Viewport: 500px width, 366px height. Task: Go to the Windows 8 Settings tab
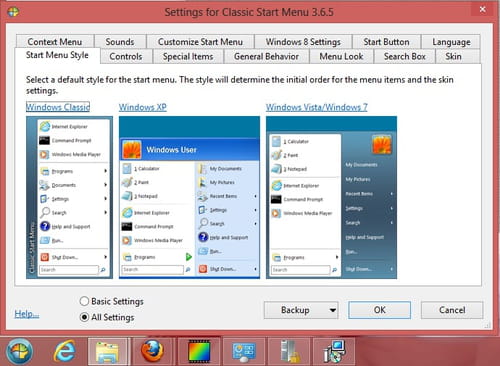[x=303, y=42]
